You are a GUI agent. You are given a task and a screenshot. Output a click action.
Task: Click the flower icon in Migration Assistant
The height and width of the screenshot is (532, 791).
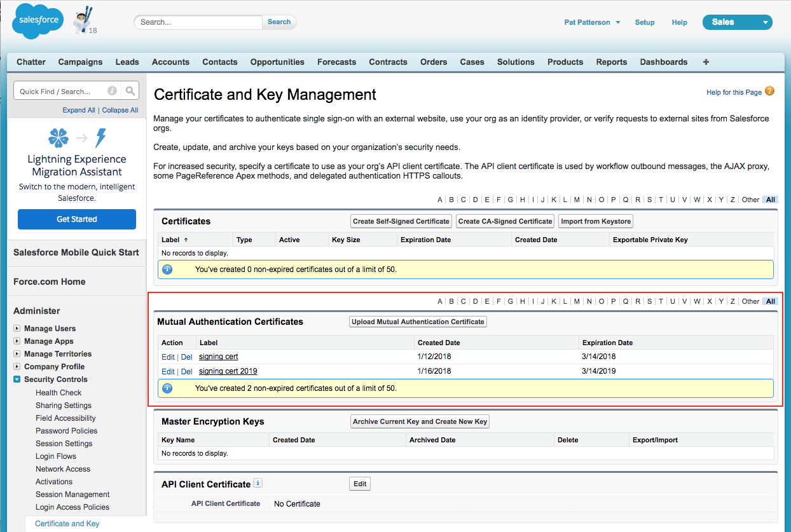pyautogui.click(x=58, y=138)
